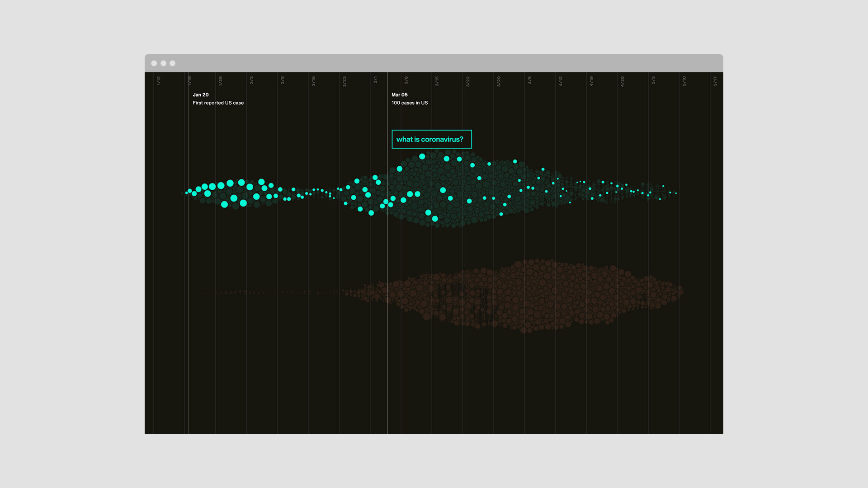Image resolution: width=868 pixels, height=488 pixels.
Task: Click the 4/5 date axis label
Action: (x=530, y=80)
